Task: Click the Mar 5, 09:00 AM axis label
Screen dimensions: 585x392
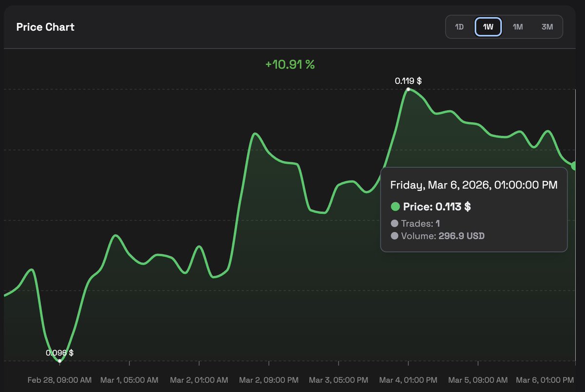Action: pyautogui.click(x=478, y=380)
